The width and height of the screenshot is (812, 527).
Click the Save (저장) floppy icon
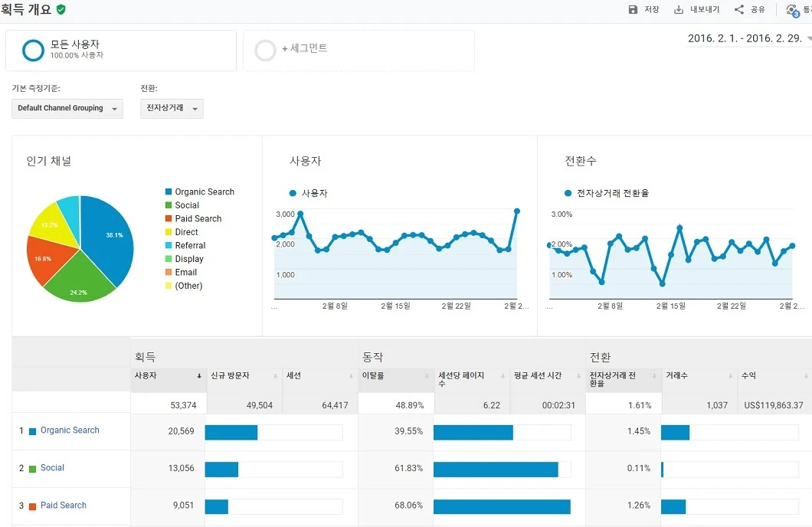click(633, 9)
